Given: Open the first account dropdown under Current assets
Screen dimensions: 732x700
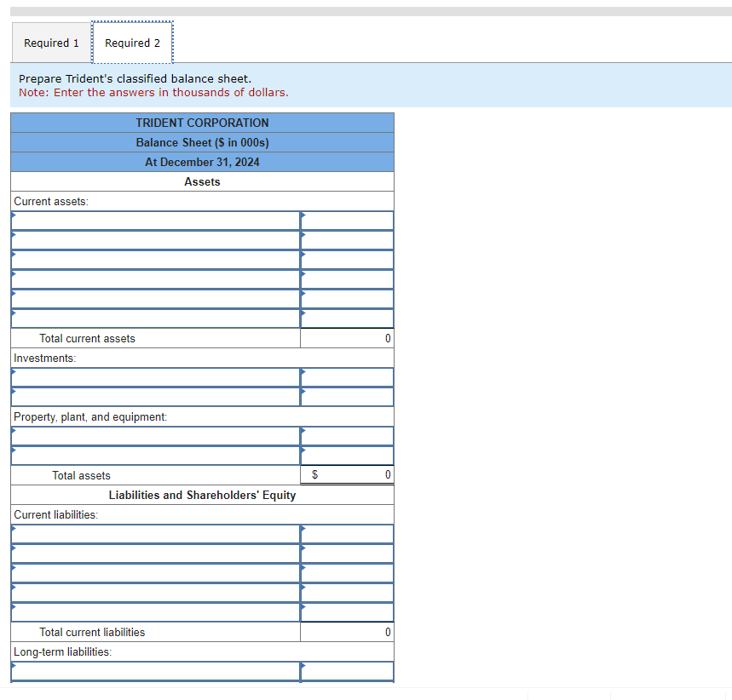Looking at the screenshot, I should tap(154, 220).
